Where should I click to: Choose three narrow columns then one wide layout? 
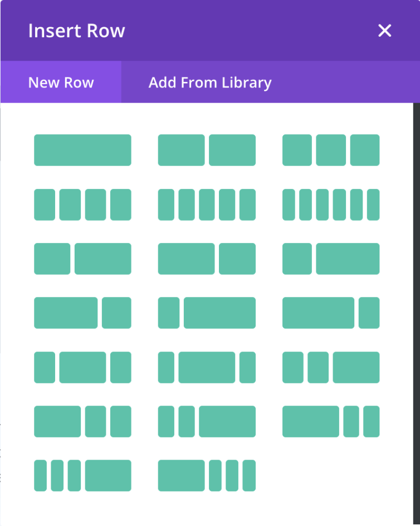pyautogui.click(x=82, y=475)
